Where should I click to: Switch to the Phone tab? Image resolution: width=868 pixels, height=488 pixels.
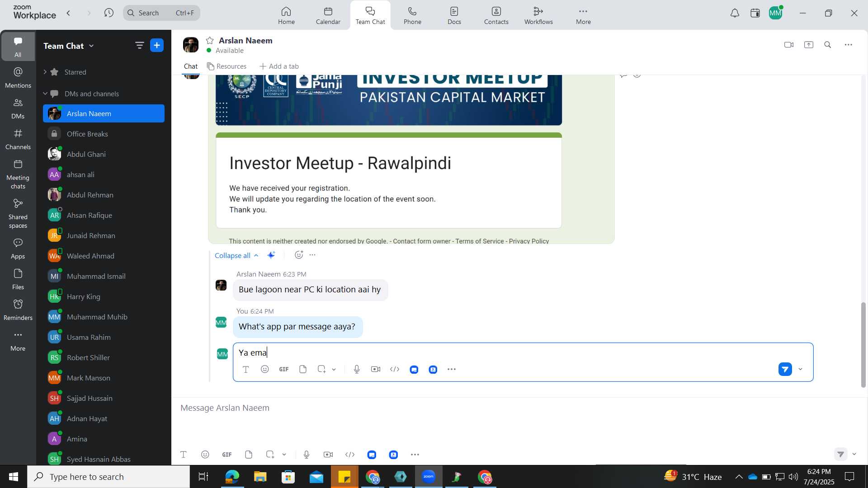412,15
